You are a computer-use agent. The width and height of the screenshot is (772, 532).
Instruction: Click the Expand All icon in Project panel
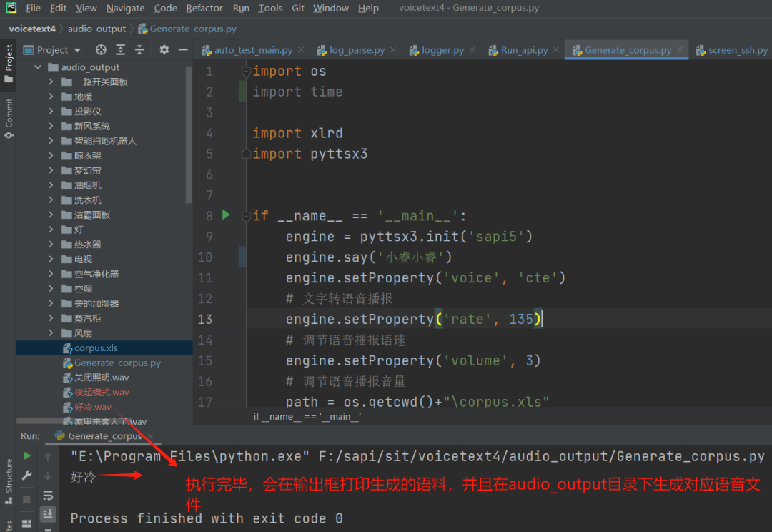point(121,50)
